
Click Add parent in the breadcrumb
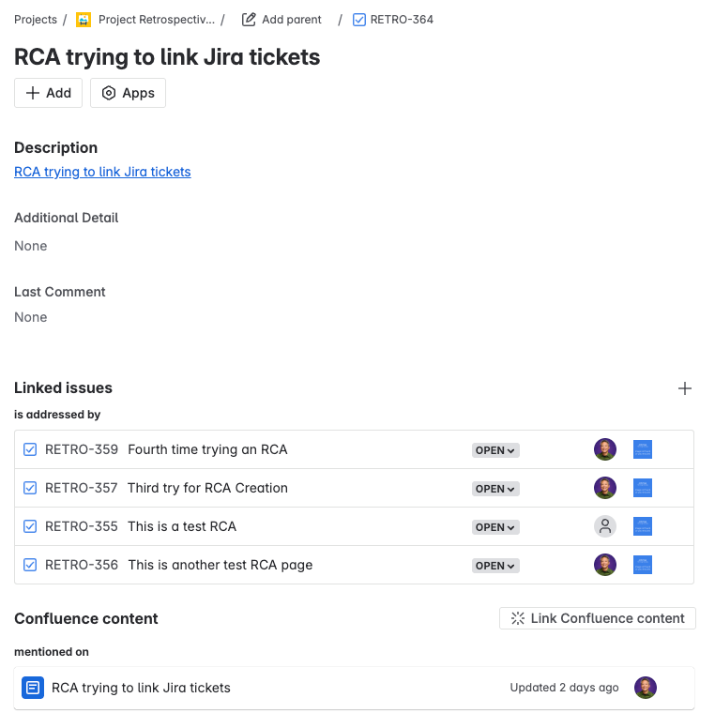pyautogui.click(x=281, y=20)
